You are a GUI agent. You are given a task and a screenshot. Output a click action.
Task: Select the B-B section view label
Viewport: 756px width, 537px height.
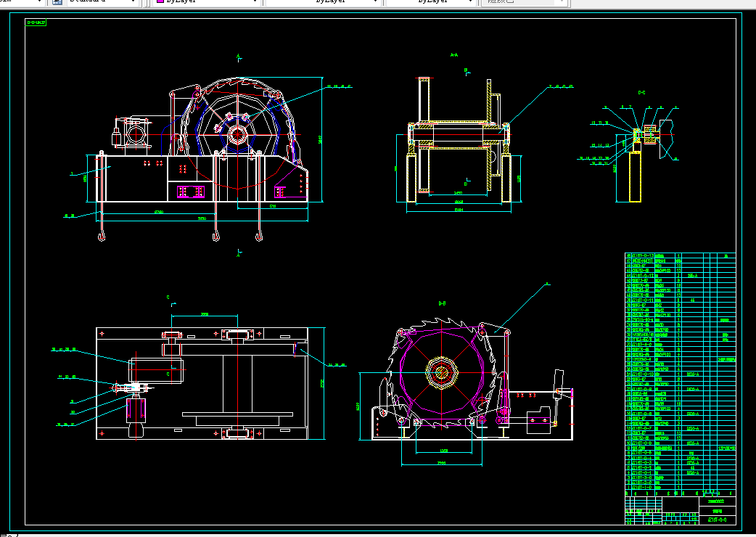[442, 303]
